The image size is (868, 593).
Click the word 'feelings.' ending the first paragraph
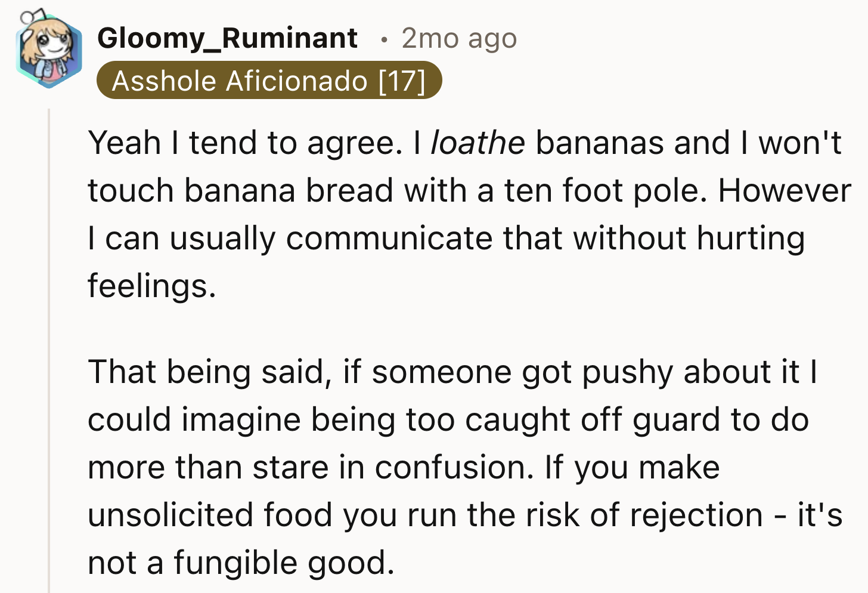coord(151,286)
